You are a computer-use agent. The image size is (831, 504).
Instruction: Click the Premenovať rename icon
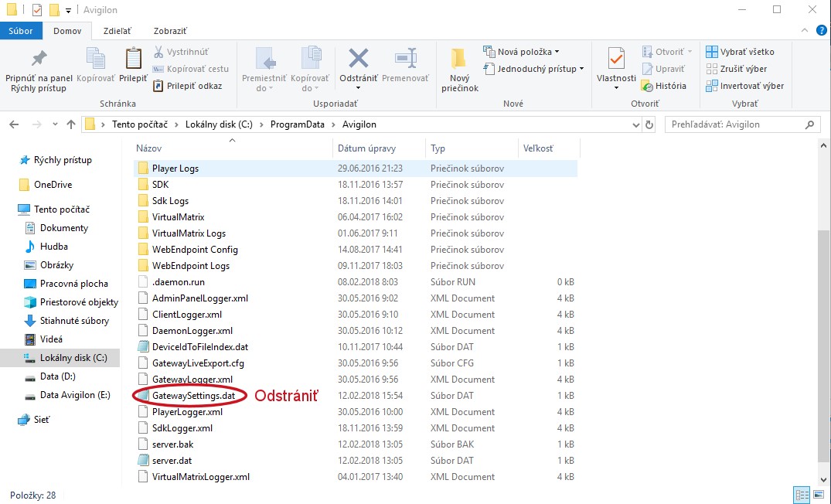(405, 58)
